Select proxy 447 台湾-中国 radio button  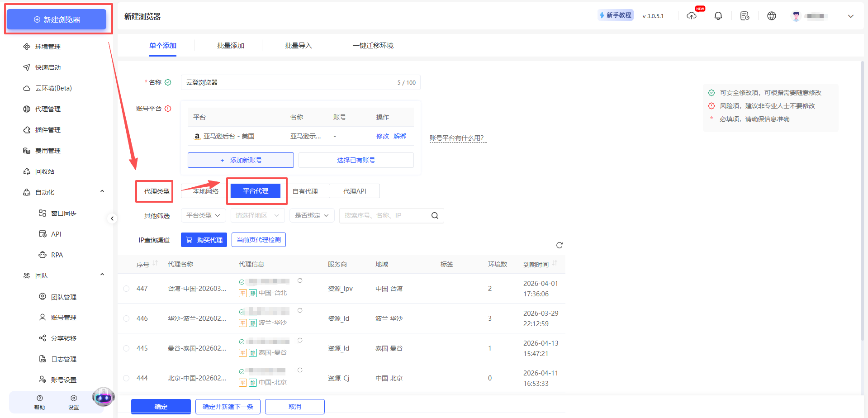point(126,288)
